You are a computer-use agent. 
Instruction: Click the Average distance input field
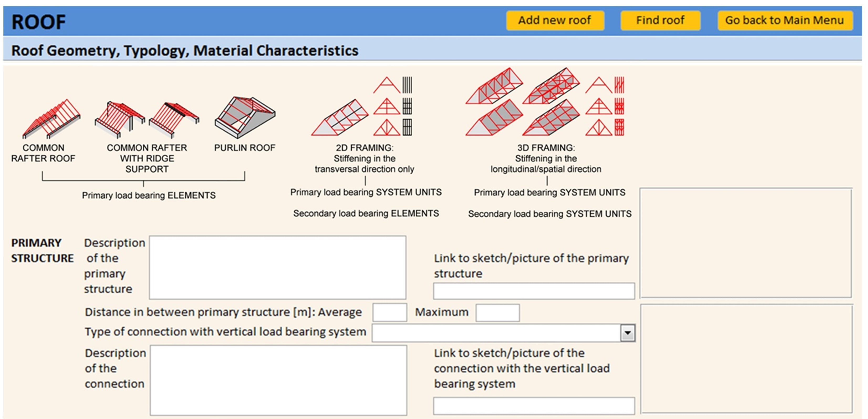[x=390, y=312]
